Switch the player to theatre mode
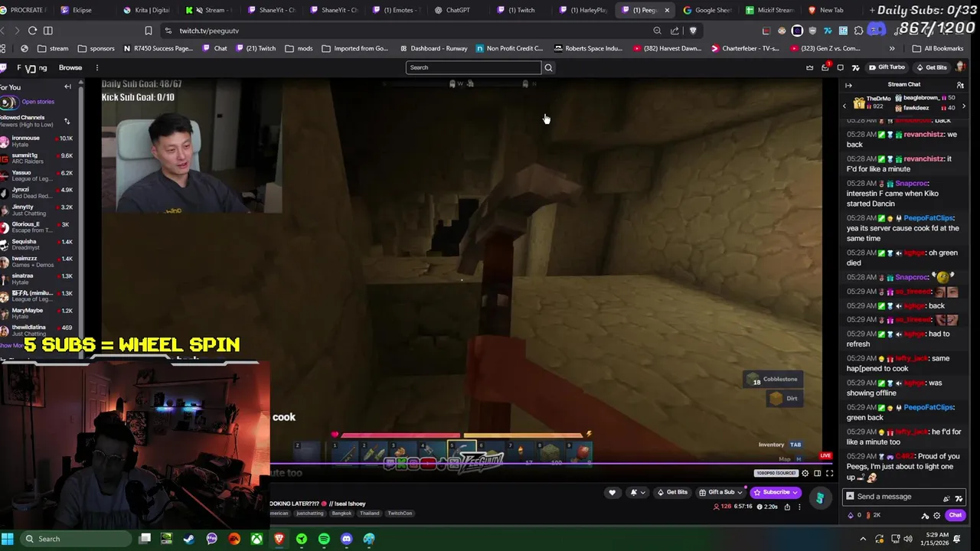The width and height of the screenshot is (980, 551). [817, 473]
